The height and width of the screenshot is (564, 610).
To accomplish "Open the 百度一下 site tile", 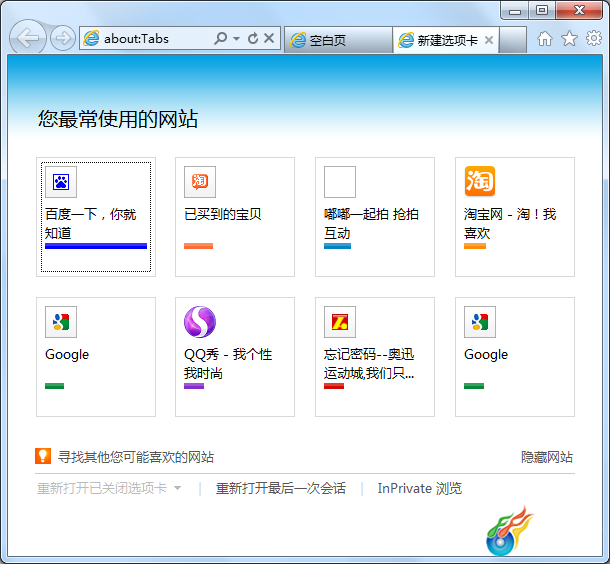I will point(96,217).
